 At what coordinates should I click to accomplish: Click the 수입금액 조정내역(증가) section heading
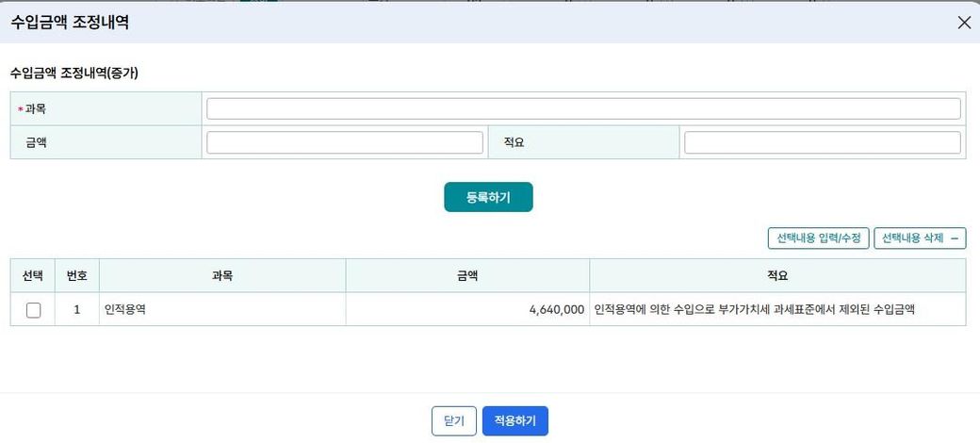(74, 73)
